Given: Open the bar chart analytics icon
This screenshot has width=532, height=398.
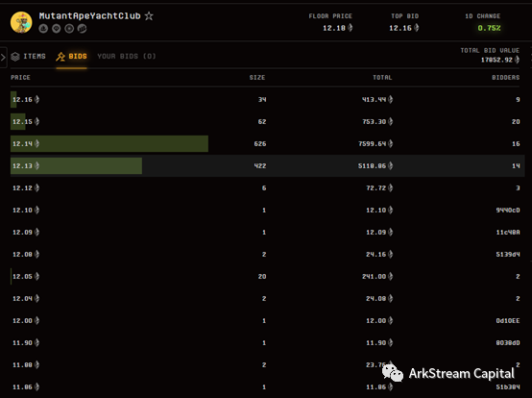Looking at the screenshot, I should (x=83, y=29).
